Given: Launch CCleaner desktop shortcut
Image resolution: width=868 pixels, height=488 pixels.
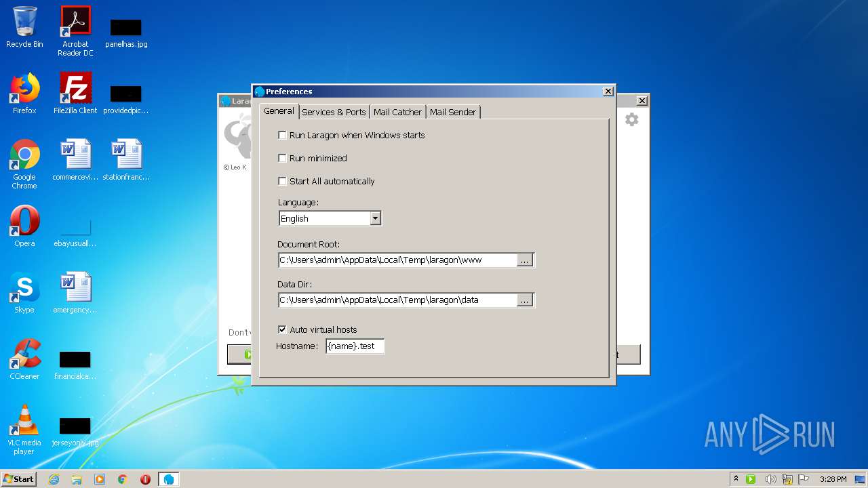Looking at the screenshot, I should tap(24, 359).
